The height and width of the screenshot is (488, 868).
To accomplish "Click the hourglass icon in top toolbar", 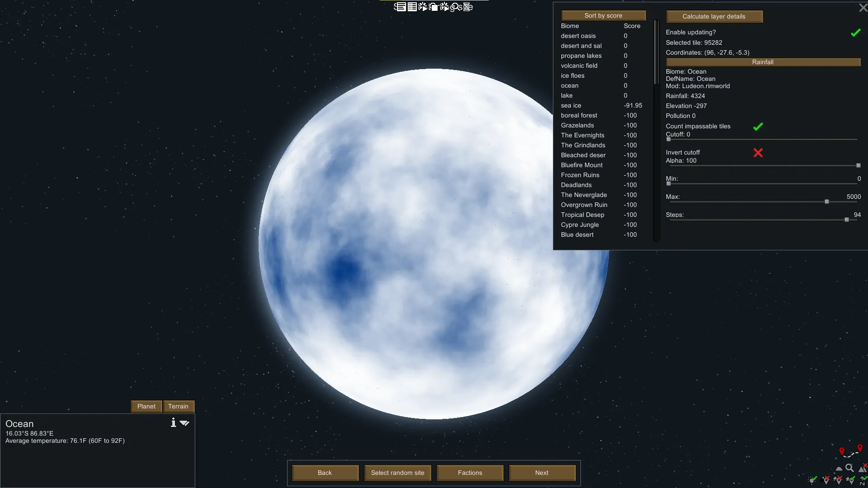I will [467, 7].
